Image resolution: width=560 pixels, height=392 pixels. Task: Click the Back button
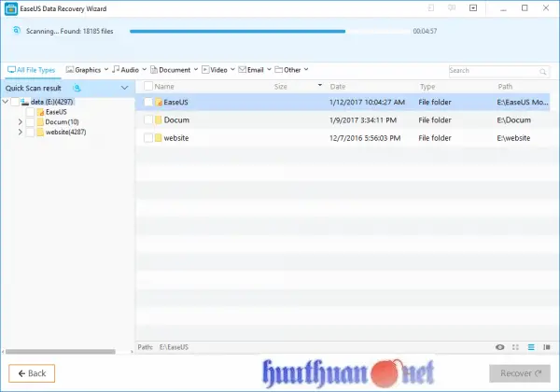point(32,373)
